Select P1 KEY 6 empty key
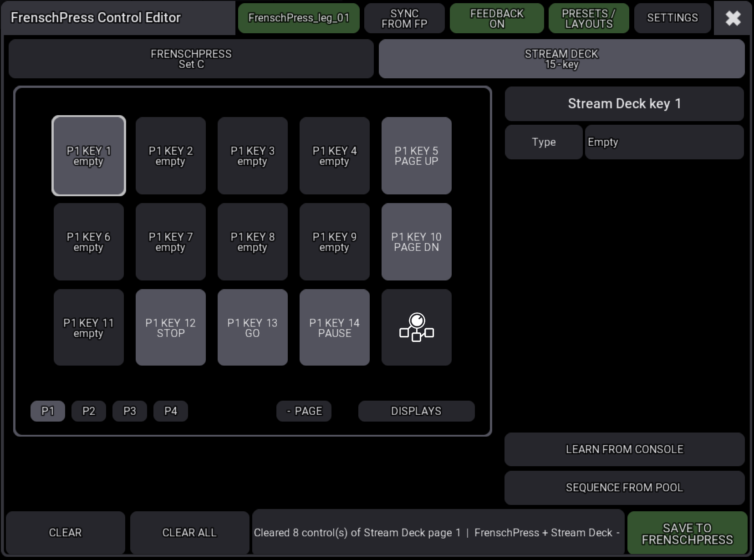The height and width of the screenshot is (560, 754). (89, 242)
